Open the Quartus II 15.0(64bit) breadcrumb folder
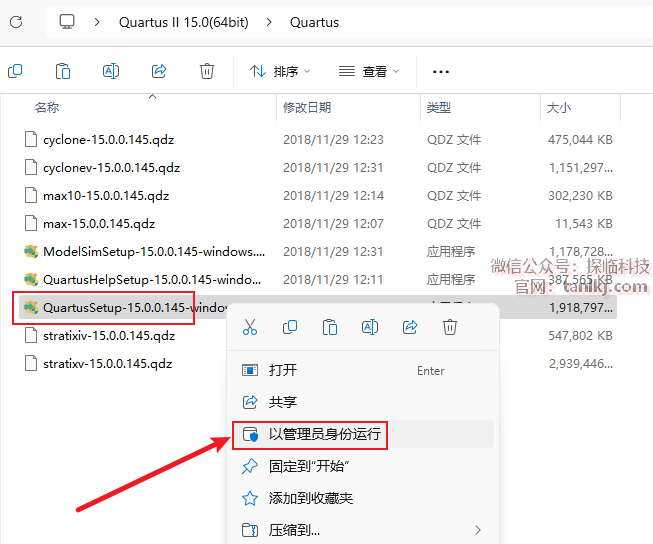The height and width of the screenshot is (544, 653). 184,22
